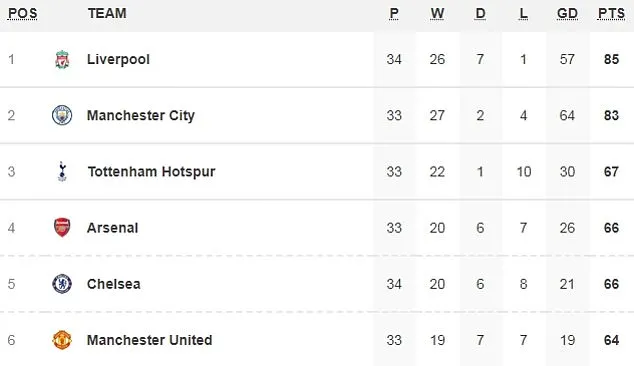Click the Liverpool club crest
This screenshot has height=366, width=634.
point(62,60)
